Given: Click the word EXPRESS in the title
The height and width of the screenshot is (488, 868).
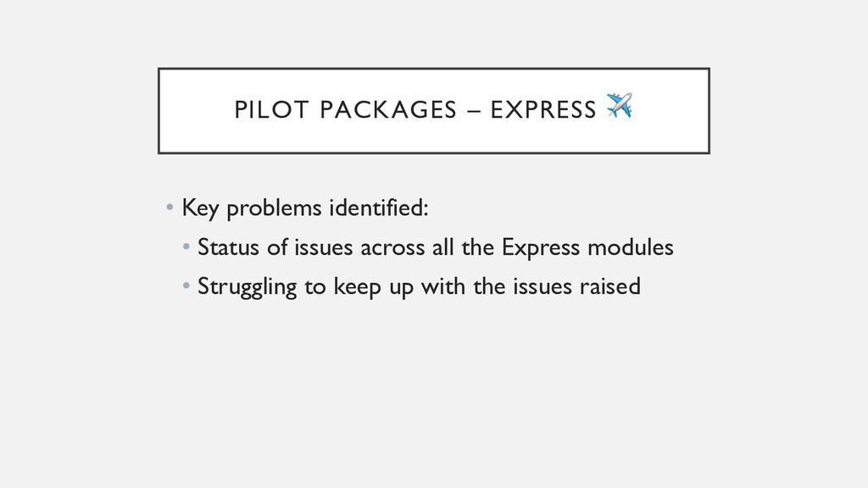Looking at the screenshot, I should [x=543, y=109].
